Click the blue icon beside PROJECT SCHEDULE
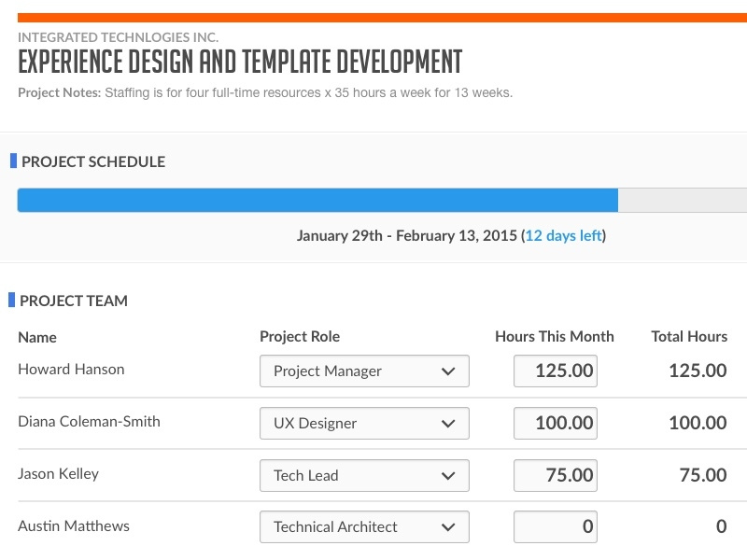Viewport: 747px width, 560px height. (x=13, y=161)
